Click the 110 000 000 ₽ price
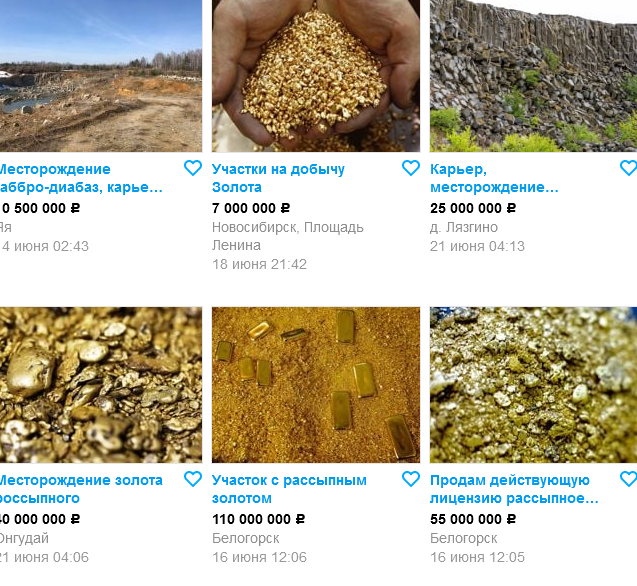 pos(258,519)
